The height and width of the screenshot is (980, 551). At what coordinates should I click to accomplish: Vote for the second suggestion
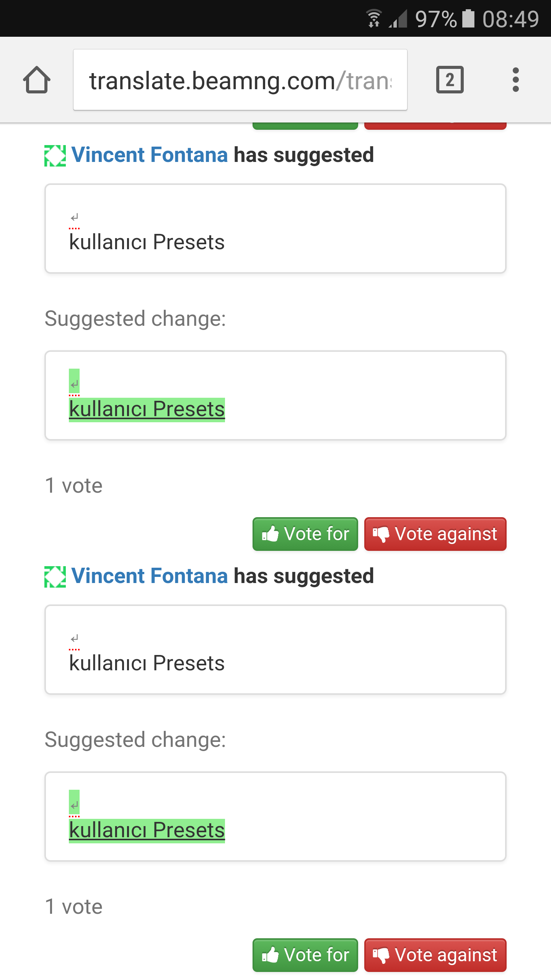click(305, 955)
